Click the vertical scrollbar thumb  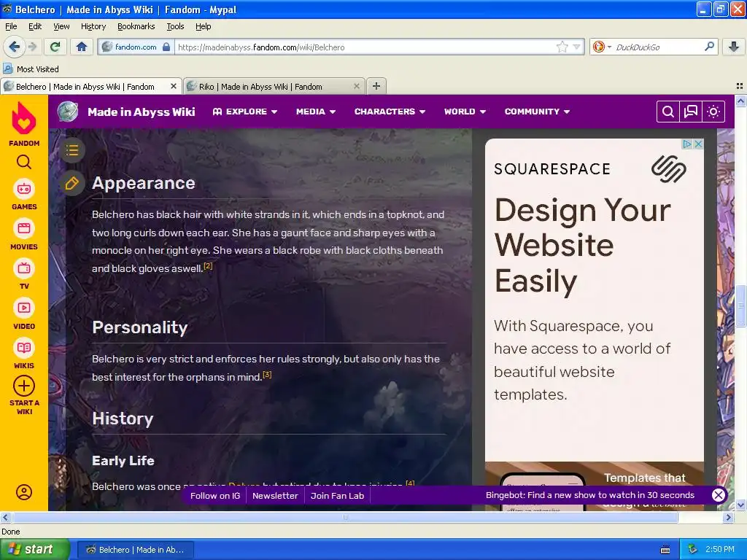741,306
